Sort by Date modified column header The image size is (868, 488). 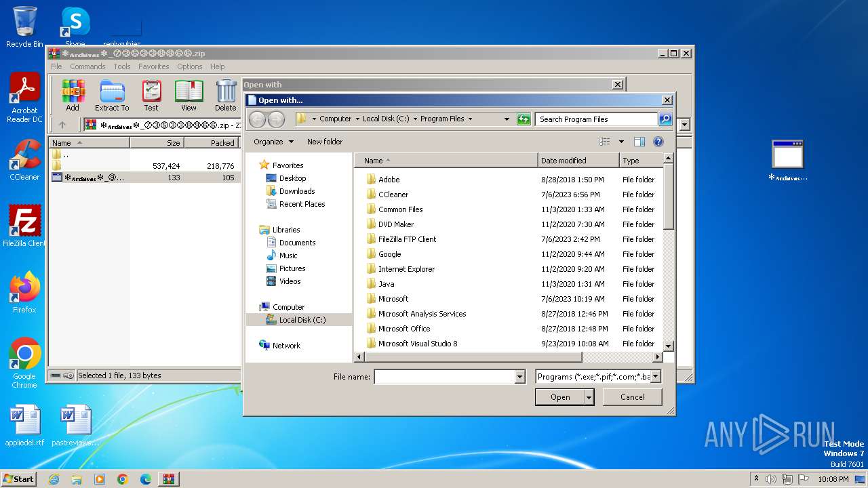(x=578, y=161)
